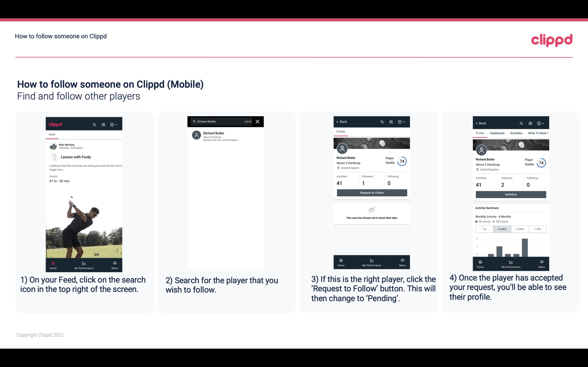This screenshot has height=367, width=588.
Task: Click the 1 month filter option
Action: (538, 229)
